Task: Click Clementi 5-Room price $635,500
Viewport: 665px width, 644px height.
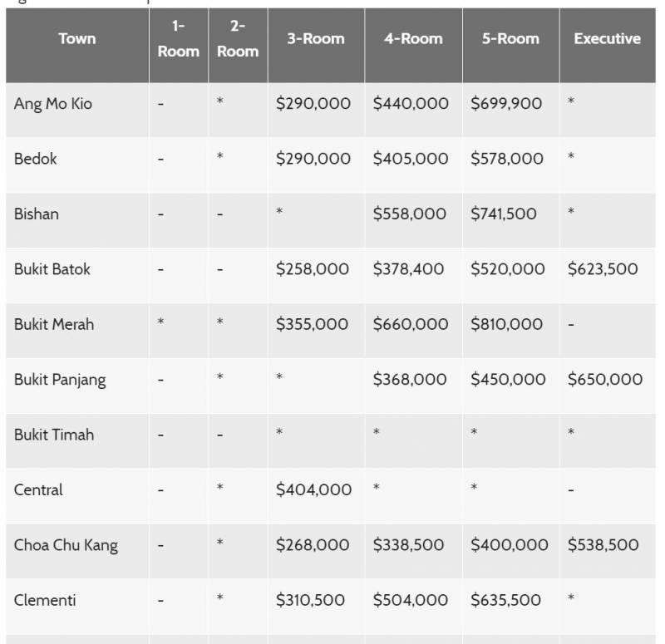Action: tap(506, 600)
